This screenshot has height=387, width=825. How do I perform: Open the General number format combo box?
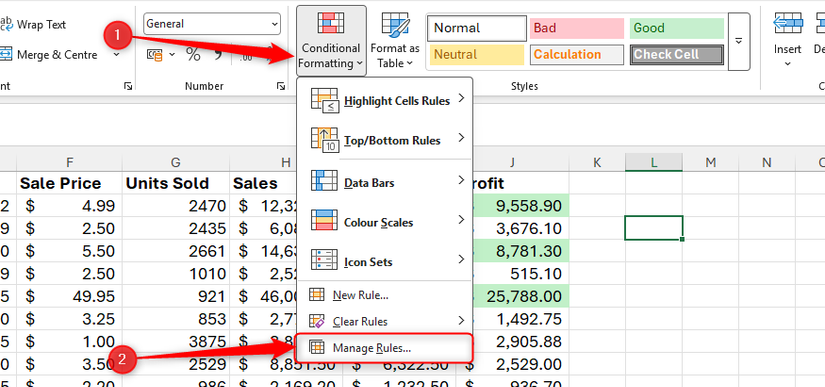click(x=212, y=24)
